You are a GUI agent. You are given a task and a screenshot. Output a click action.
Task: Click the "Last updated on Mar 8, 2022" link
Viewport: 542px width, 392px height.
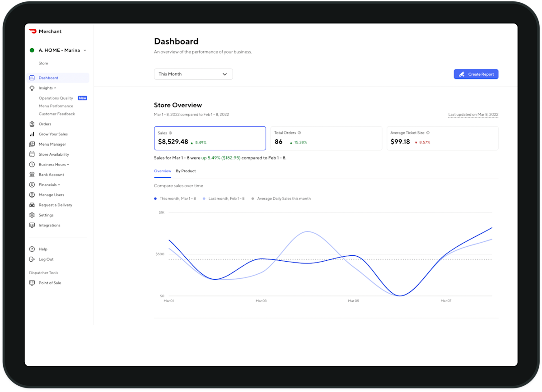pos(473,114)
